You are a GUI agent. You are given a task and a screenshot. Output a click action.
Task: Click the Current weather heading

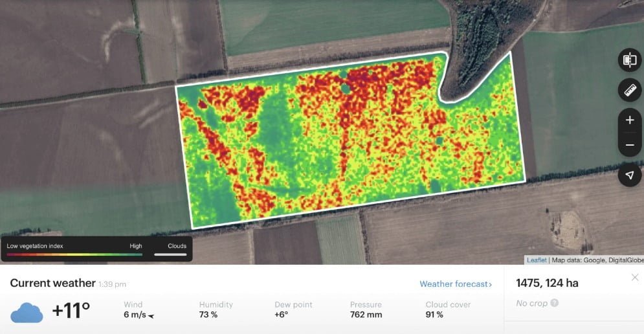pyautogui.click(x=52, y=284)
